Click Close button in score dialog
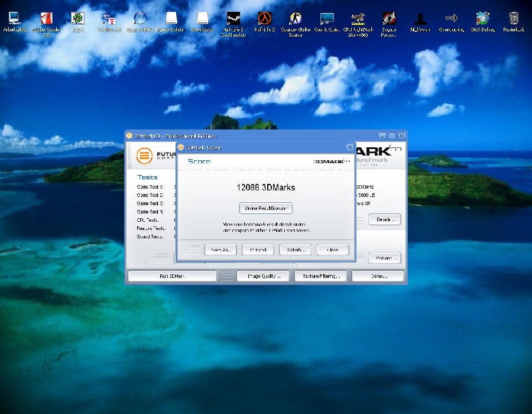The height and width of the screenshot is (414, 532). (x=332, y=250)
